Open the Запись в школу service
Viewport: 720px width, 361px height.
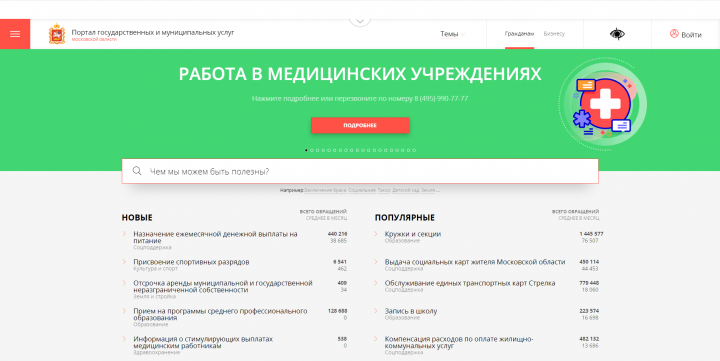point(411,311)
